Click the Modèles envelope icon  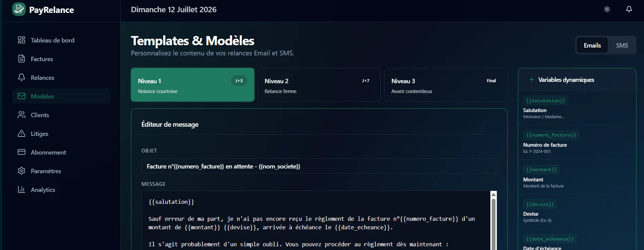tap(21, 96)
